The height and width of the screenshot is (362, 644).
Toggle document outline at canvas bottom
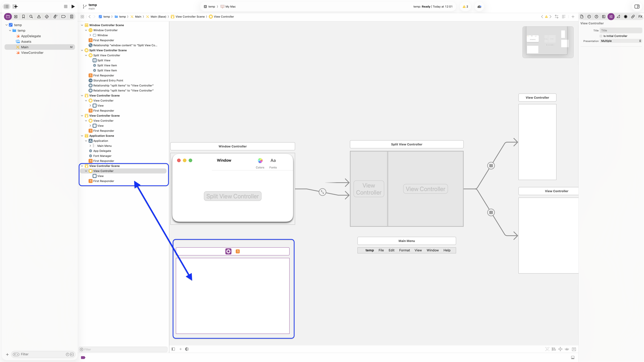(173, 349)
